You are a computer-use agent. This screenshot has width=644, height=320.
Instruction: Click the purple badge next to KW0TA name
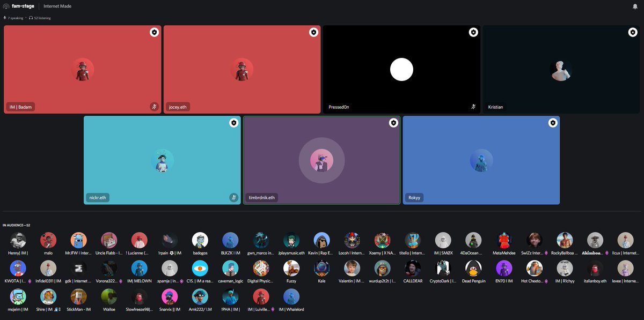pyautogui.click(x=30, y=280)
